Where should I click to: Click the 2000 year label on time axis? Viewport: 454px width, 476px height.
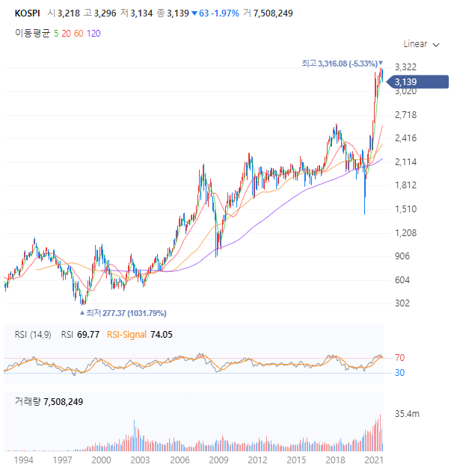pyautogui.click(x=101, y=460)
